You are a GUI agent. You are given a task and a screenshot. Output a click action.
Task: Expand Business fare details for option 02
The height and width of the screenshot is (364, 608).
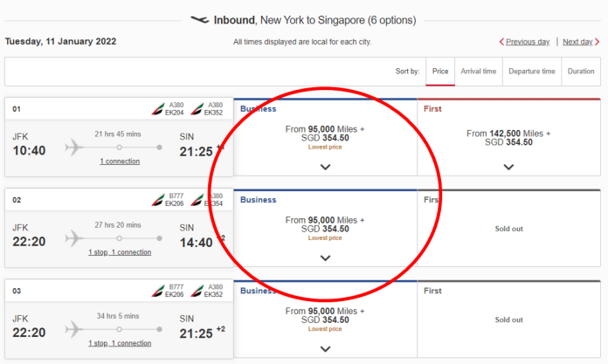(x=325, y=258)
